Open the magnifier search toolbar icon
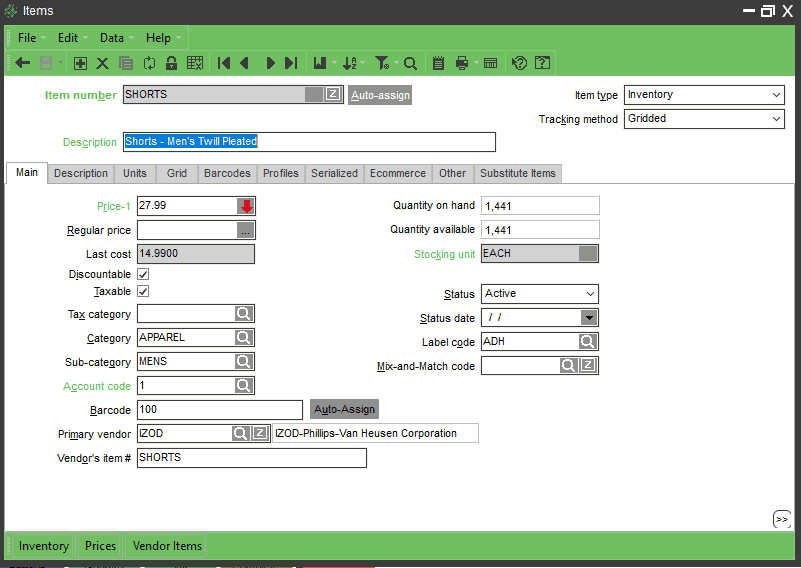This screenshot has width=801, height=568. [x=410, y=63]
